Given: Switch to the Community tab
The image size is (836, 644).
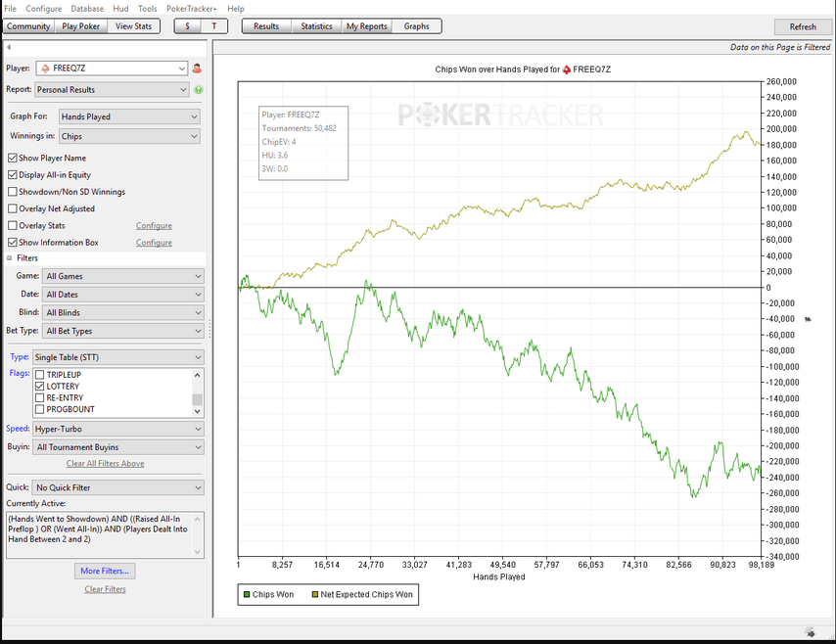Looking at the screenshot, I should [28, 26].
